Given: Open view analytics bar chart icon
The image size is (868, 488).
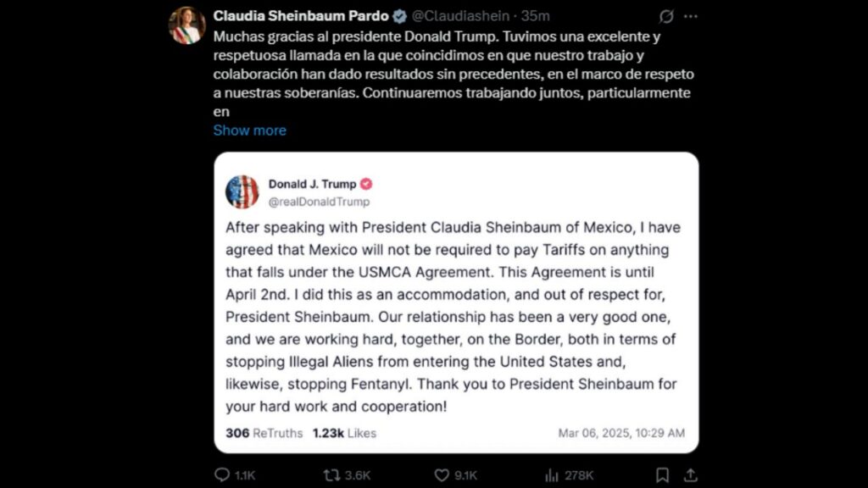Looking at the screenshot, I should (551, 474).
